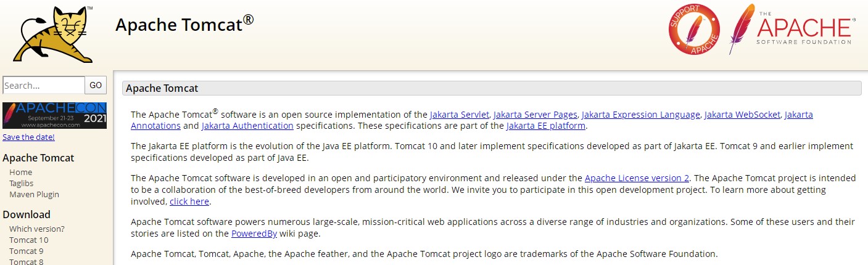Open the Apache License version 2 link
This screenshot has width=868, height=265.
(637, 178)
